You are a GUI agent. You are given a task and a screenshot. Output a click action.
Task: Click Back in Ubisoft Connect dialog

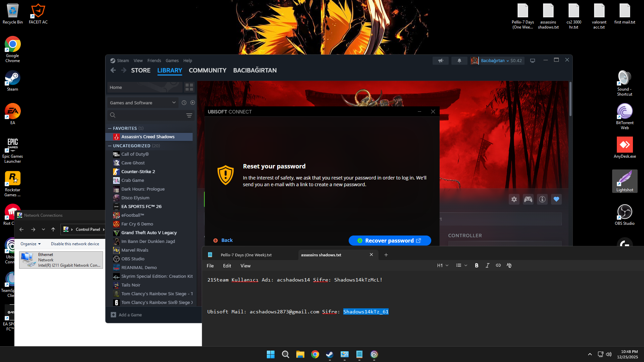coord(223,240)
